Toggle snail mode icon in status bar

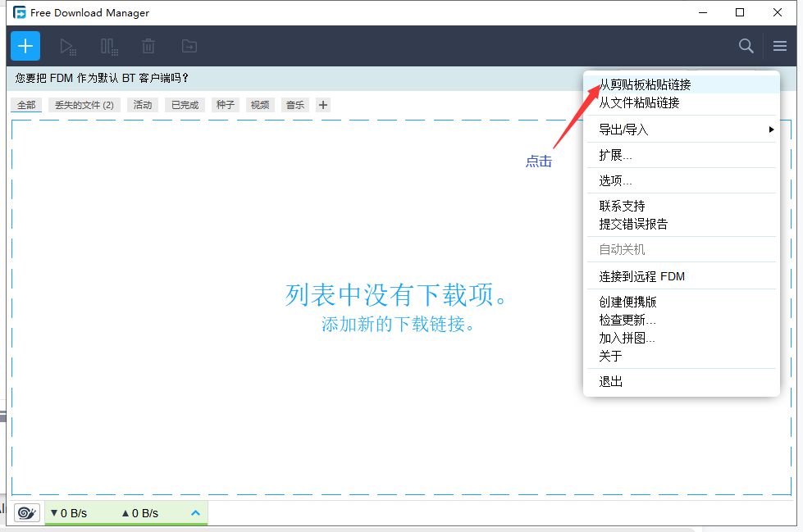pyautogui.click(x=27, y=513)
